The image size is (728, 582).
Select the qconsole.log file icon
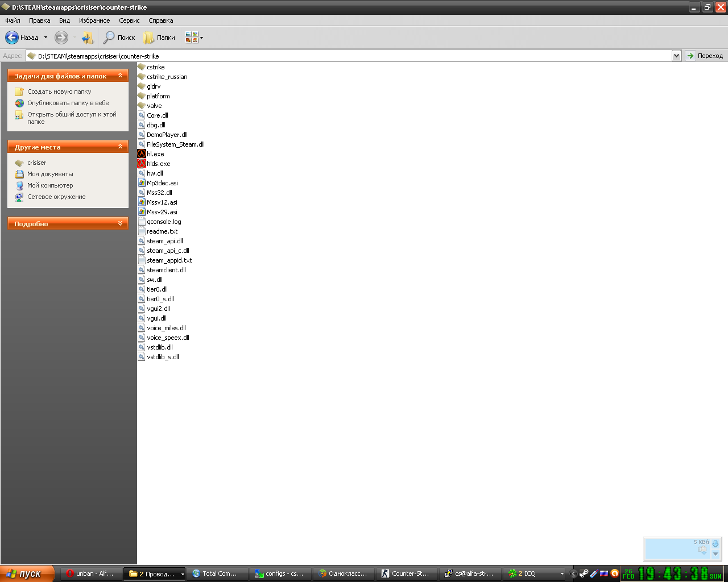point(142,221)
